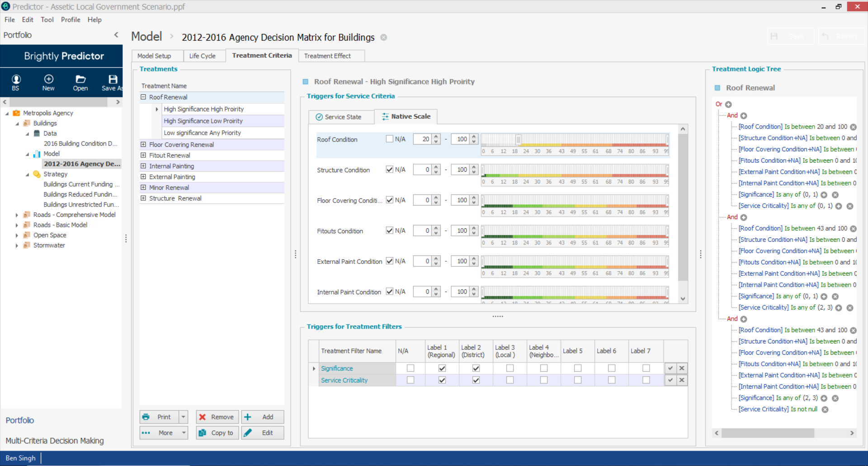
Task: Remove the Roof Condition 20 and 100 rule
Action: click(x=853, y=127)
